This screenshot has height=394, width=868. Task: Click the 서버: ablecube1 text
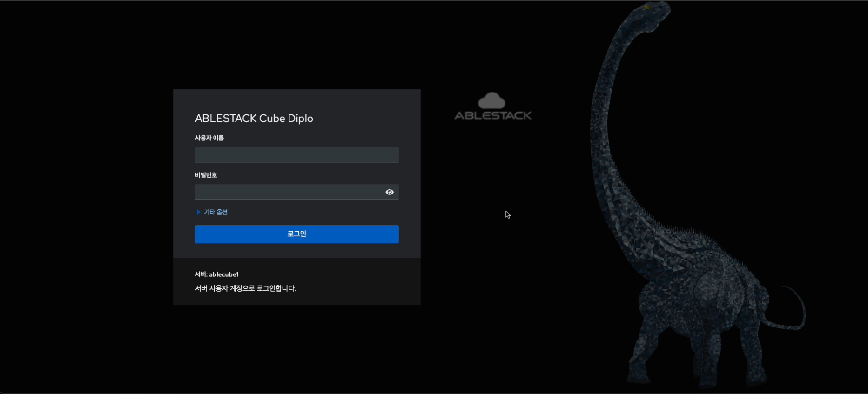coord(217,274)
